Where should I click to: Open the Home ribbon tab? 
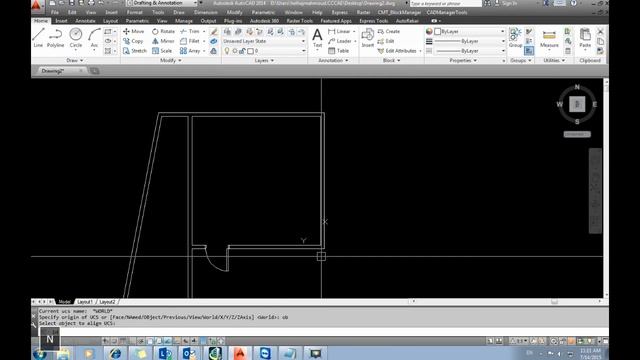40,21
